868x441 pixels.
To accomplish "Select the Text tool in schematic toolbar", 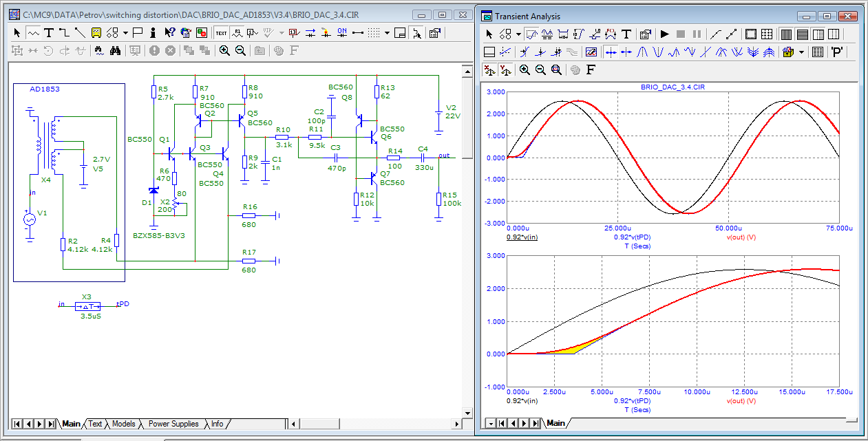I will click(x=49, y=32).
